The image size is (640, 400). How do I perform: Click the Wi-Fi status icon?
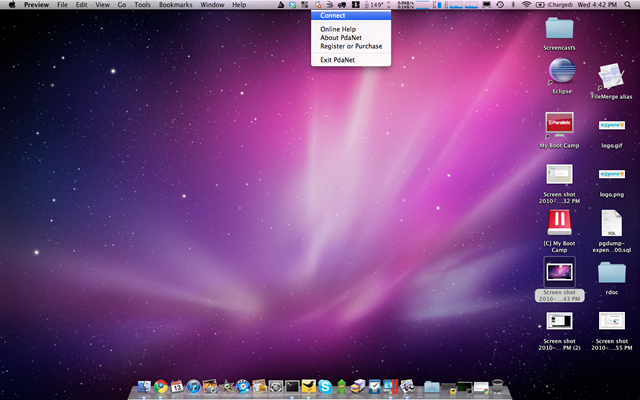(x=527, y=5)
